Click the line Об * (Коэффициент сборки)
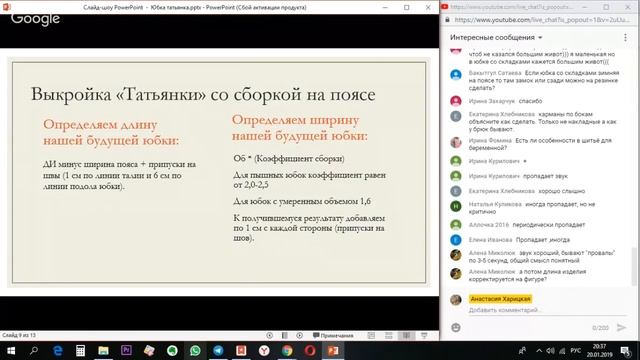The width and height of the screenshot is (640, 360). (289, 158)
